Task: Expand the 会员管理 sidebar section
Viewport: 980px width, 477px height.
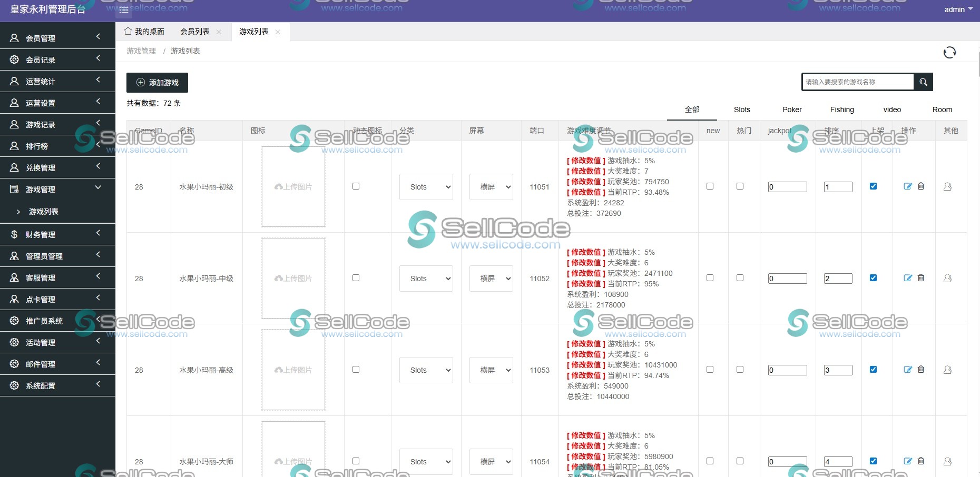Action: pyautogui.click(x=53, y=37)
